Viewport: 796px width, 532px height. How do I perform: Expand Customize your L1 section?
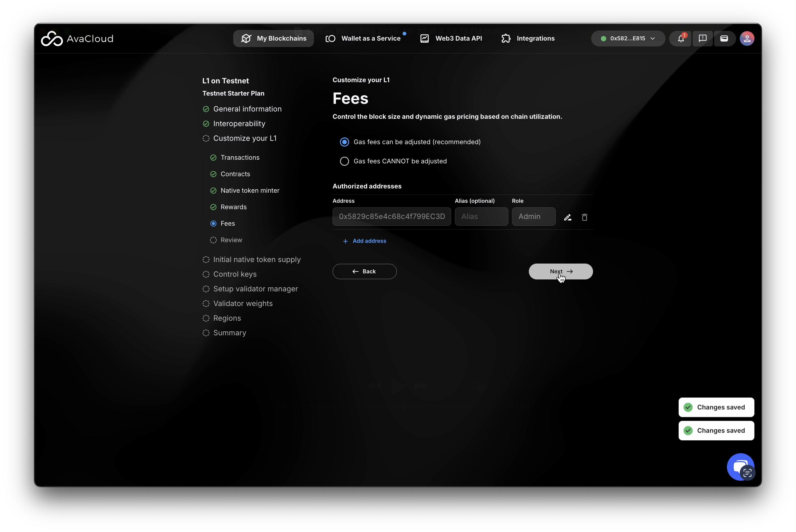pyautogui.click(x=245, y=138)
